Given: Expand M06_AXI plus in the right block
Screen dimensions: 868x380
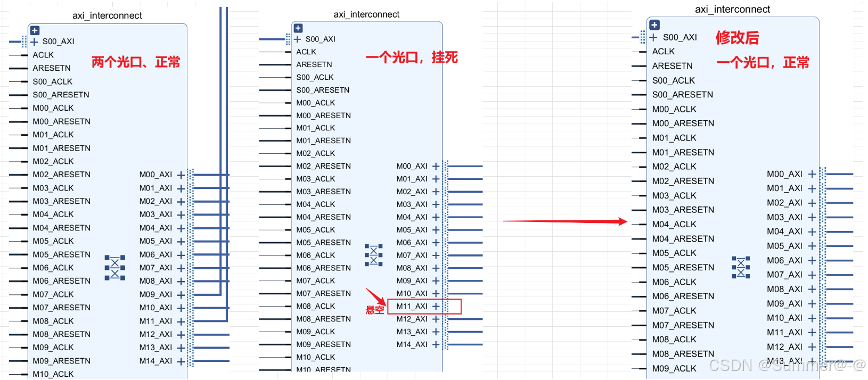Looking at the screenshot, I should coord(812,261).
